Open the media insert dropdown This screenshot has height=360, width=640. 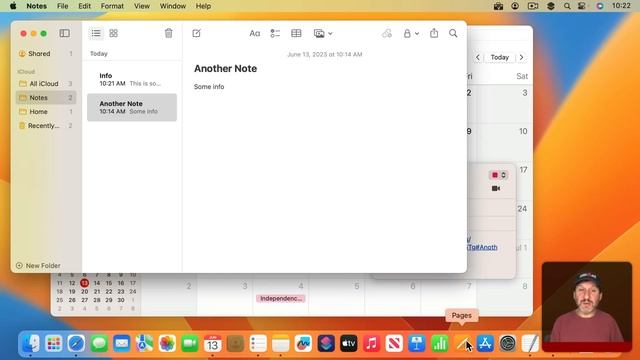click(323, 33)
